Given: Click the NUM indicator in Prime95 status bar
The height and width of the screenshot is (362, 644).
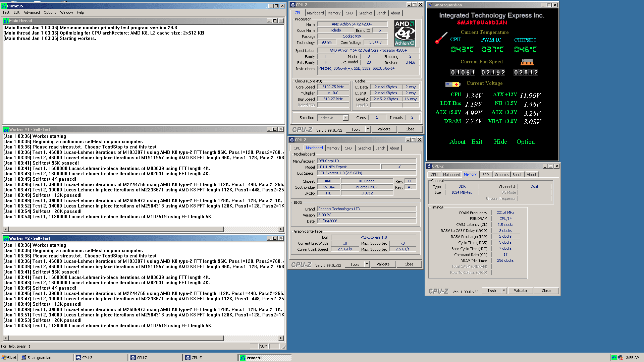Looking at the screenshot, I should 263,346.
